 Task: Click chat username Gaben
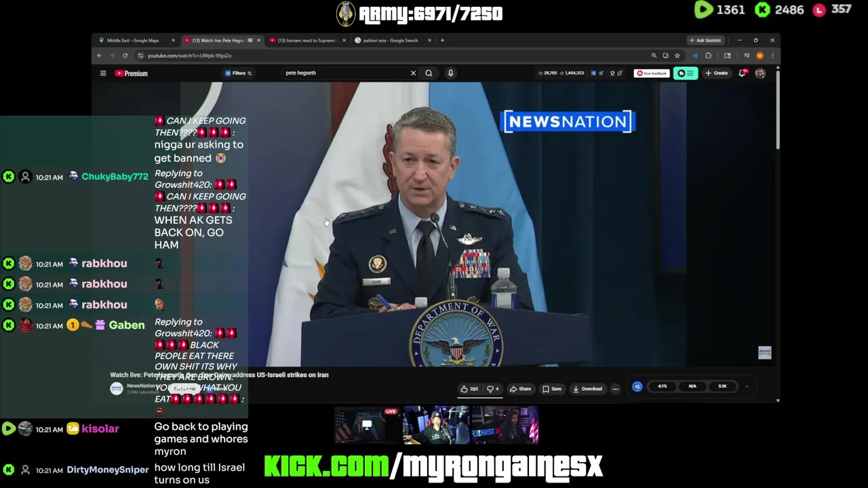click(x=127, y=325)
